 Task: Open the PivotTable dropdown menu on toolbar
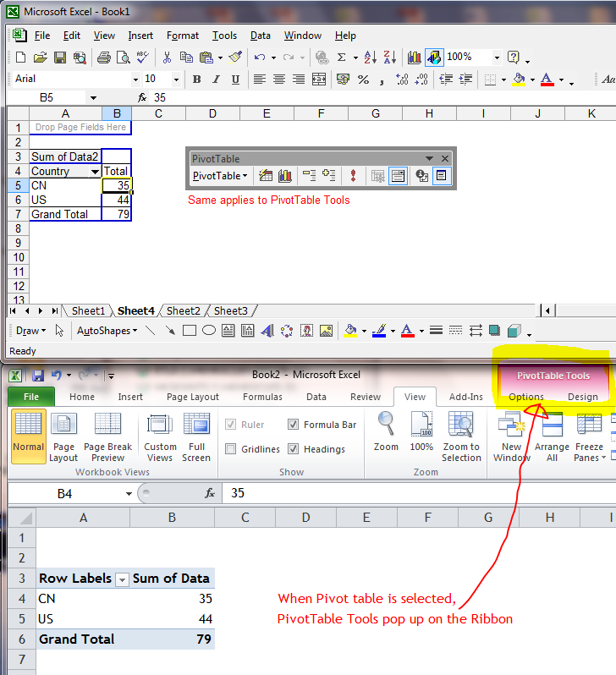click(220, 176)
